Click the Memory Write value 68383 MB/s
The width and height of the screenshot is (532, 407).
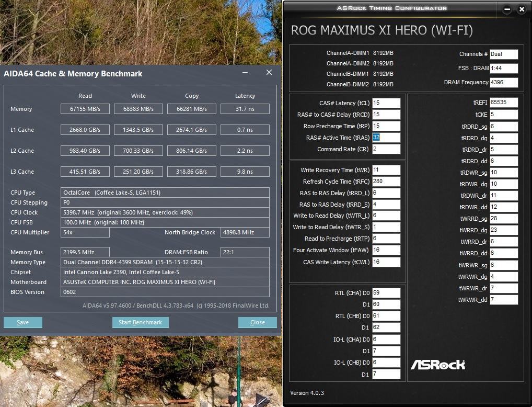click(138, 109)
